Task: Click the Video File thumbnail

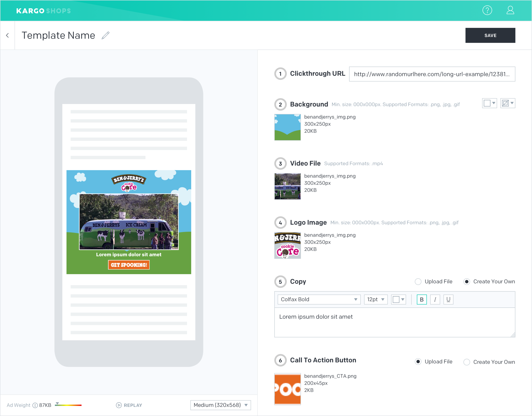Action: (287, 186)
